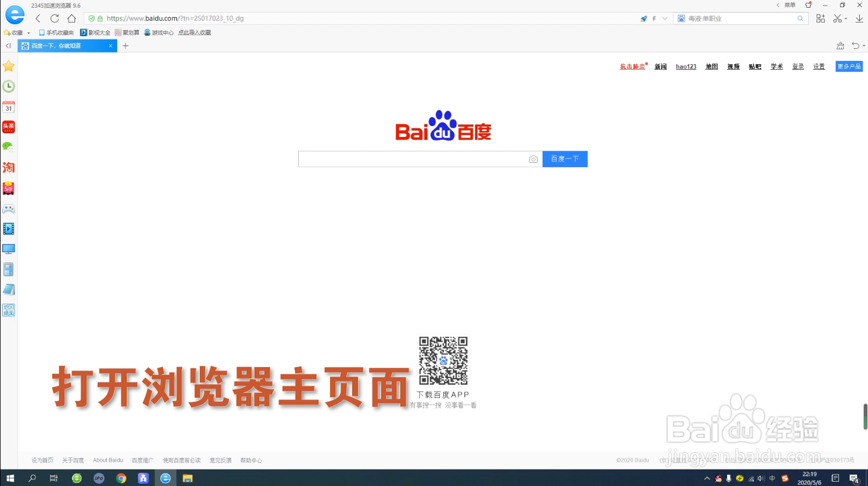Collapse the sidebar with the tab-bar arrow
This screenshot has width=868, height=486.
[x=8, y=46]
